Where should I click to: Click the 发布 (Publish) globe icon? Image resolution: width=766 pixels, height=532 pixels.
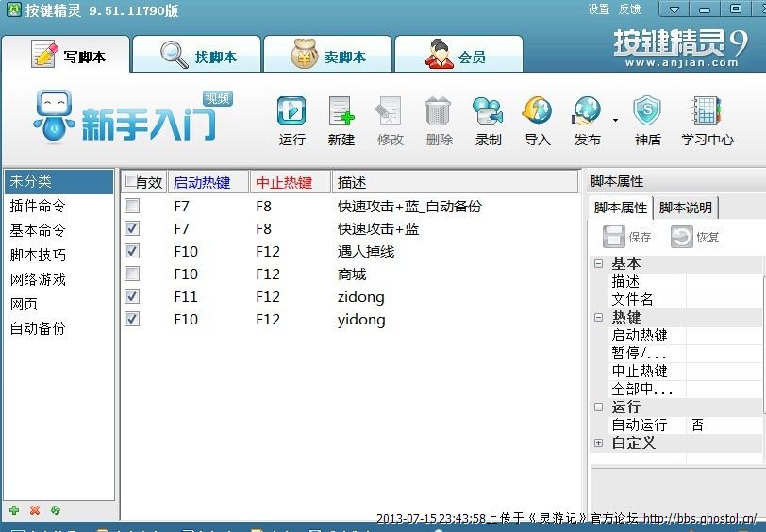pyautogui.click(x=586, y=111)
